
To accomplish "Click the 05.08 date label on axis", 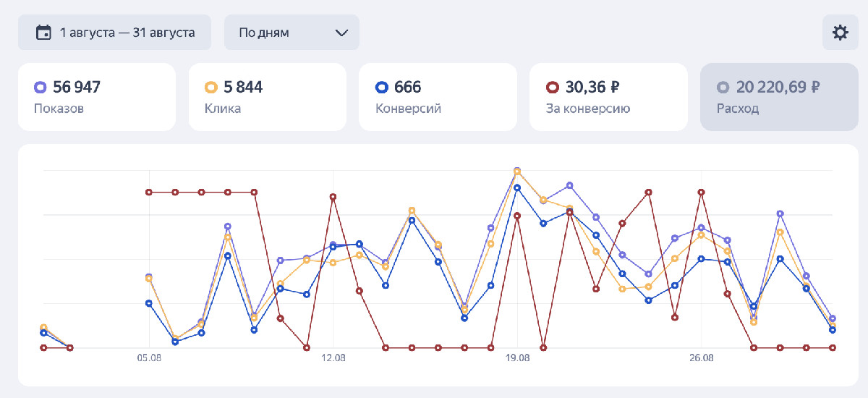I will 149,358.
